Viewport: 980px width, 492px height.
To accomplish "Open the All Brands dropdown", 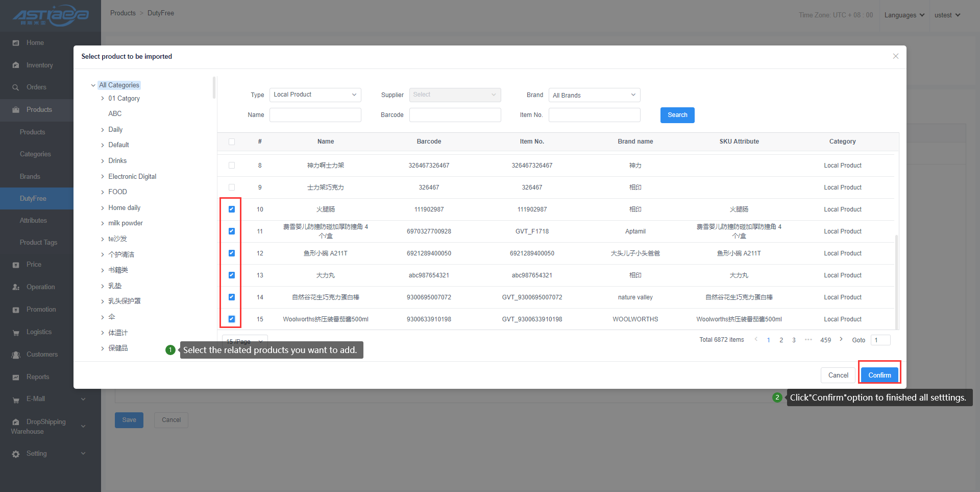I will tap(594, 95).
